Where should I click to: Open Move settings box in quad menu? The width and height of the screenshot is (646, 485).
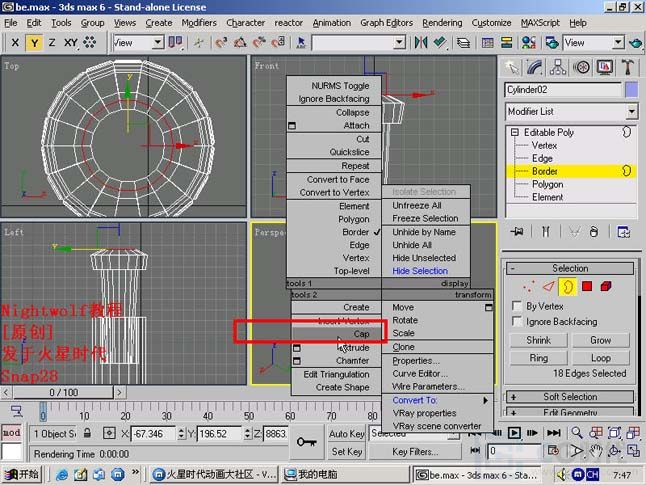pyautogui.click(x=489, y=307)
